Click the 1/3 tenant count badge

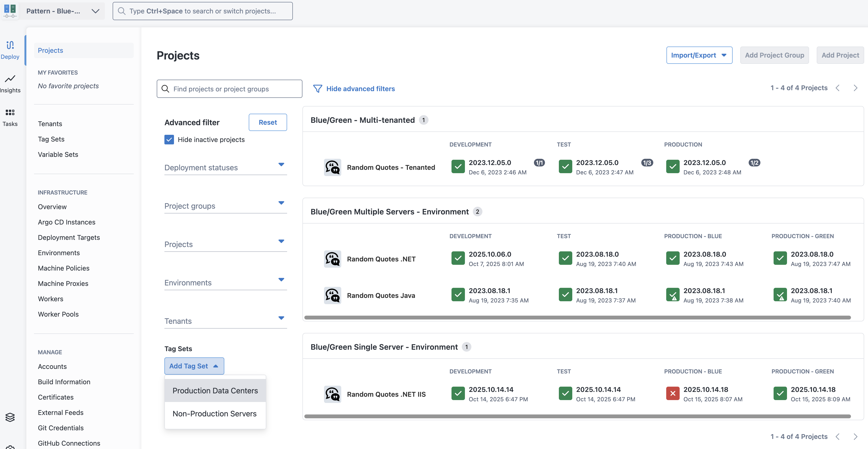[647, 163]
